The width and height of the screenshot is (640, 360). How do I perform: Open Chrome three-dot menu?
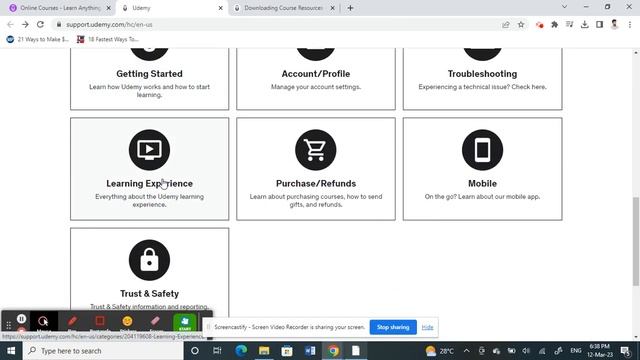(x=630, y=24)
